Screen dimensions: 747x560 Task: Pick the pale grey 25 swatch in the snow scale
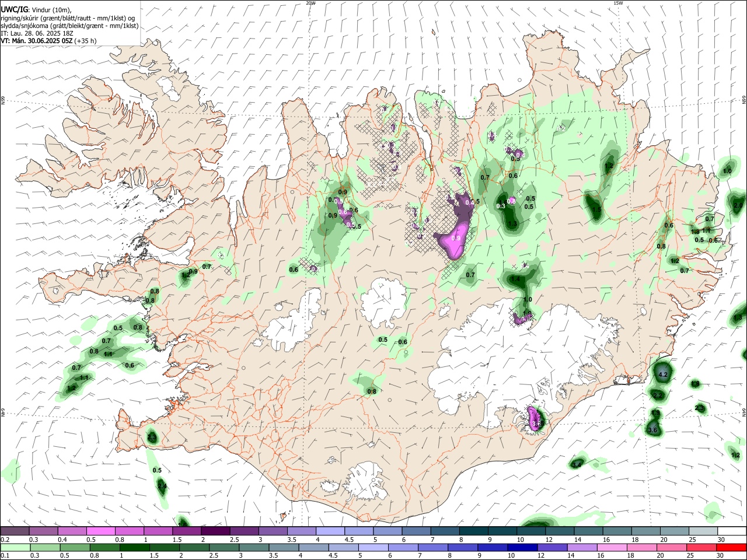[703, 531]
